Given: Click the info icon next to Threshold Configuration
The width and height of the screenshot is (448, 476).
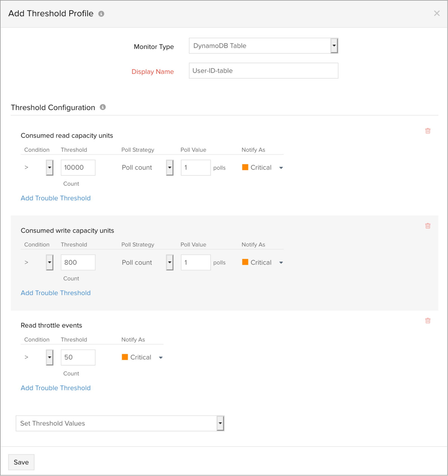Looking at the screenshot, I should pyautogui.click(x=102, y=107).
